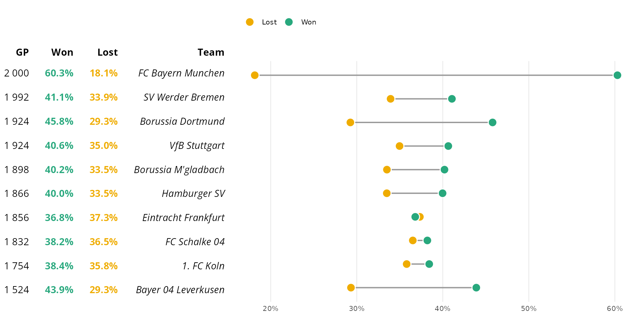Screen dimensions: 644x322
Task: Click FC Schalke 04's green Won dot
Action: coord(427,240)
